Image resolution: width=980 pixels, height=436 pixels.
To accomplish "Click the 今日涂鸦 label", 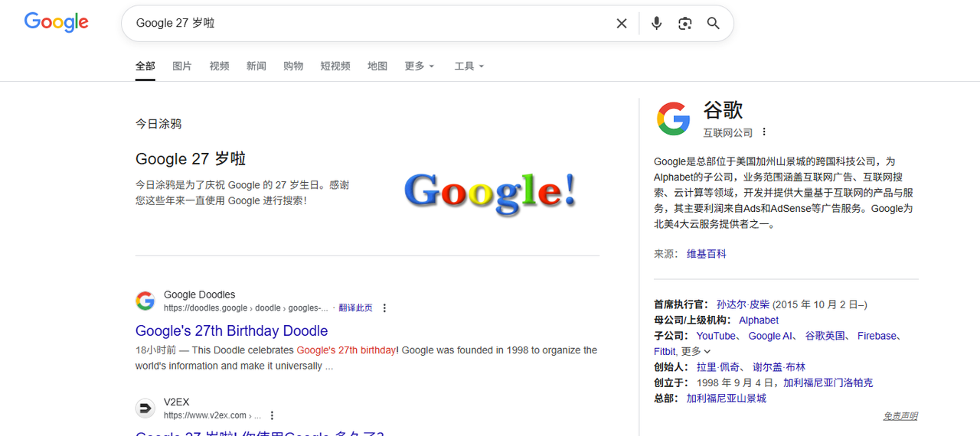I will [158, 124].
